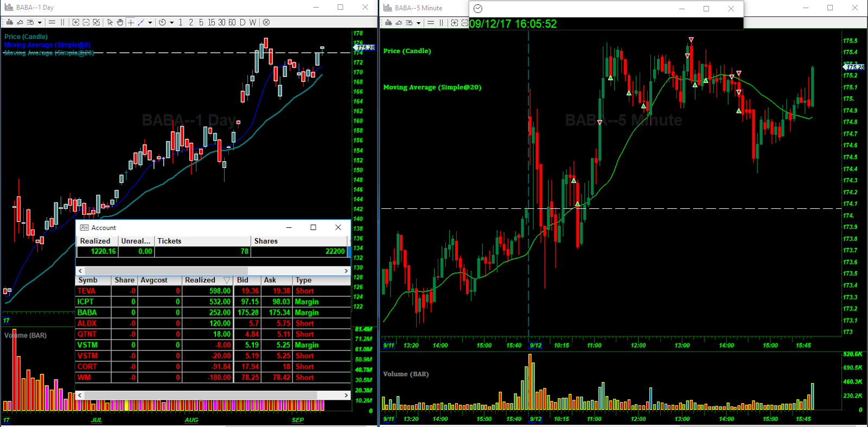This screenshot has width=868, height=427.
Task: Click the circled X icon in daily toolbar
Action: click(266, 22)
